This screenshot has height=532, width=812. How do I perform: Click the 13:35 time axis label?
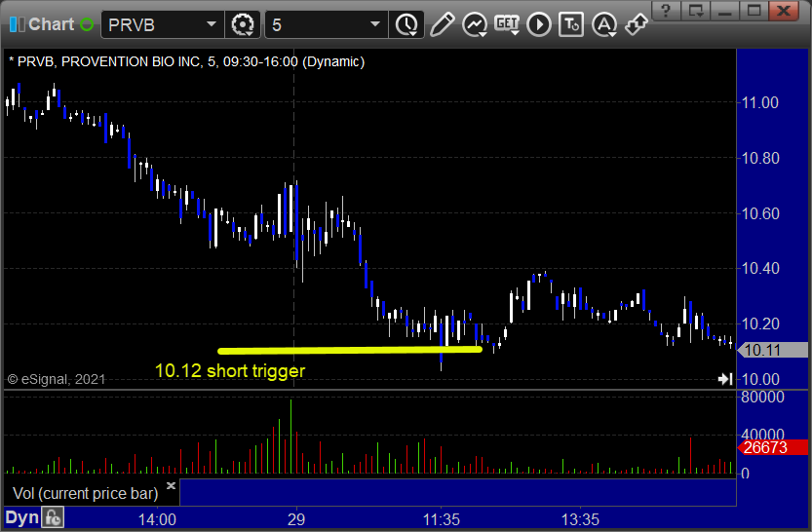pos(580,519)
